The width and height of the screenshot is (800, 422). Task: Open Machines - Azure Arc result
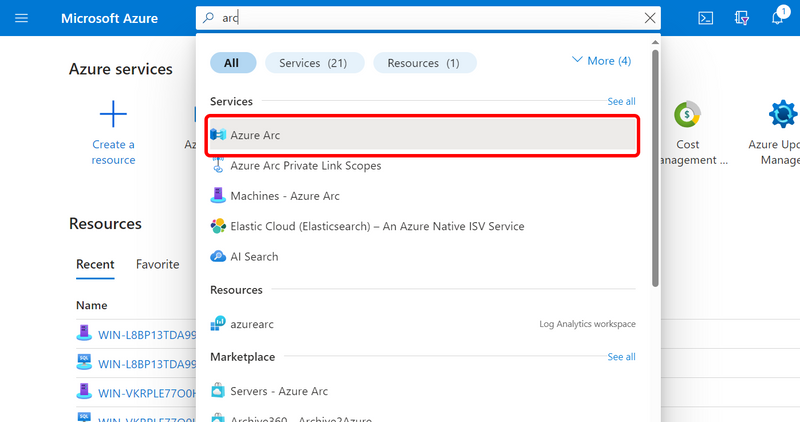(x=285, y=196)
